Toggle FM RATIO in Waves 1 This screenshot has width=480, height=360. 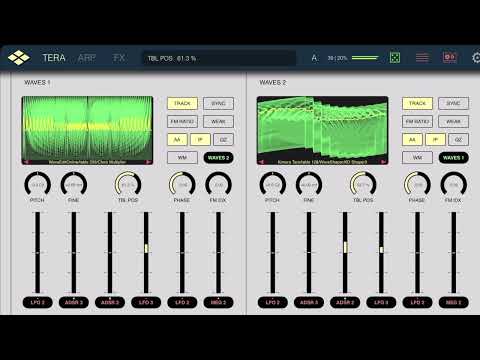182,121
